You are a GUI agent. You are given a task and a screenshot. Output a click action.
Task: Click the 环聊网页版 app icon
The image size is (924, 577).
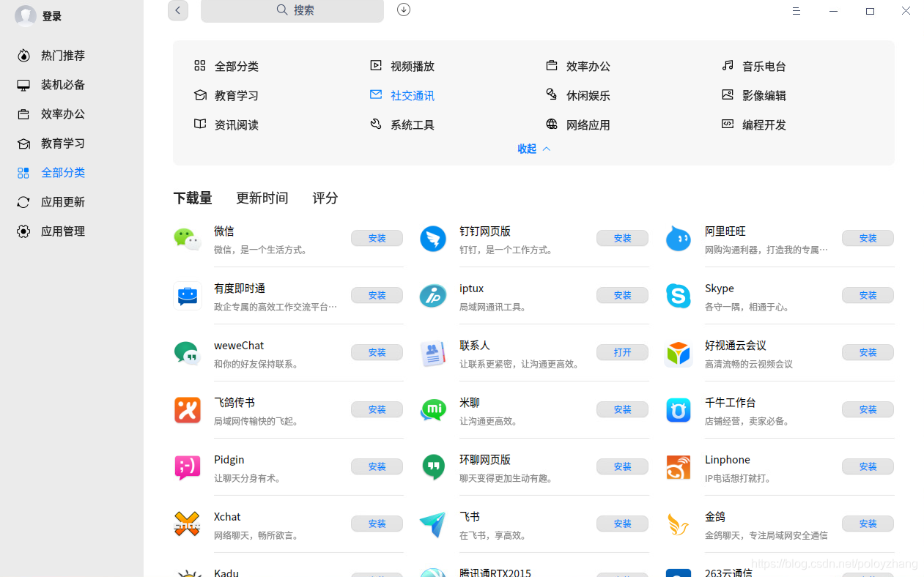(x=433, y=467)
